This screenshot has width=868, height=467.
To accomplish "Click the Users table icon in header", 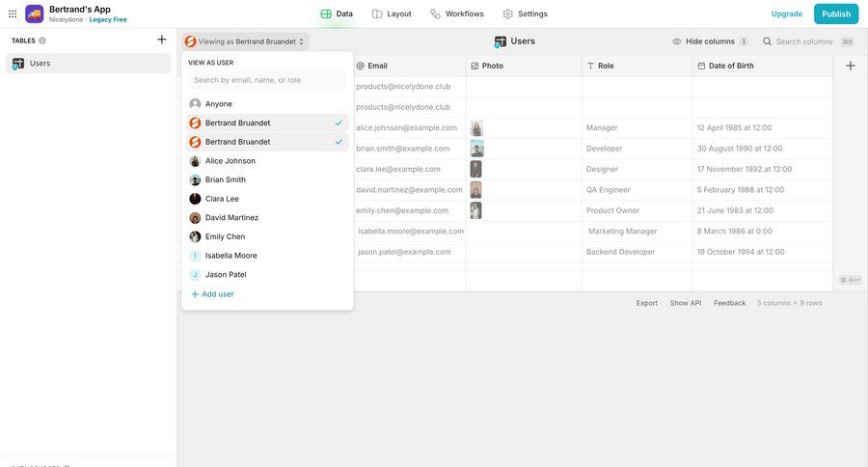I will 501,41.
